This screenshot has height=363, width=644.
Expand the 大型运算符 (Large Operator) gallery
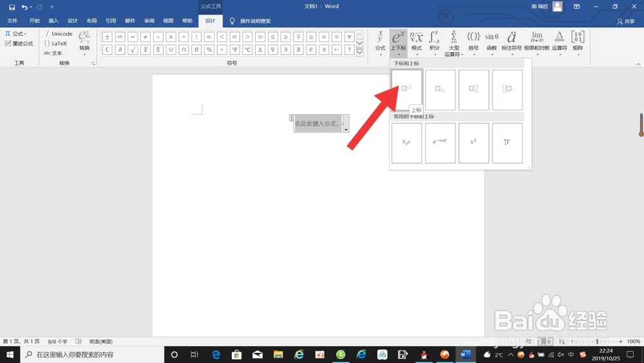pos(453,43)
